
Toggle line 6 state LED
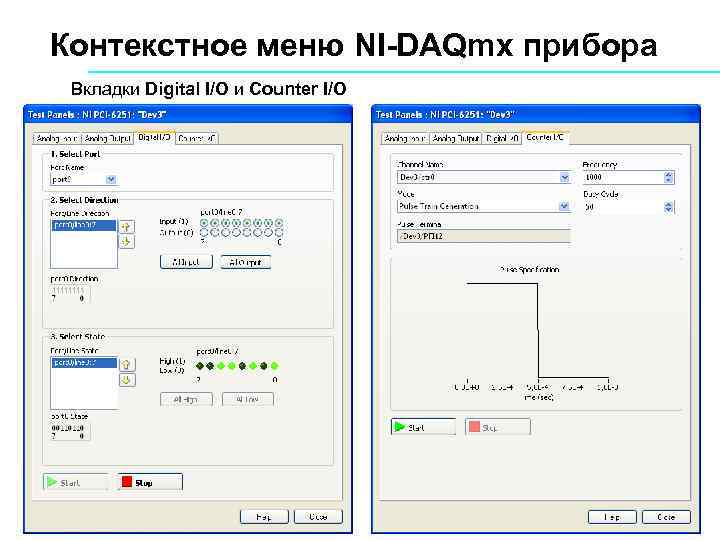pos(210,366)
